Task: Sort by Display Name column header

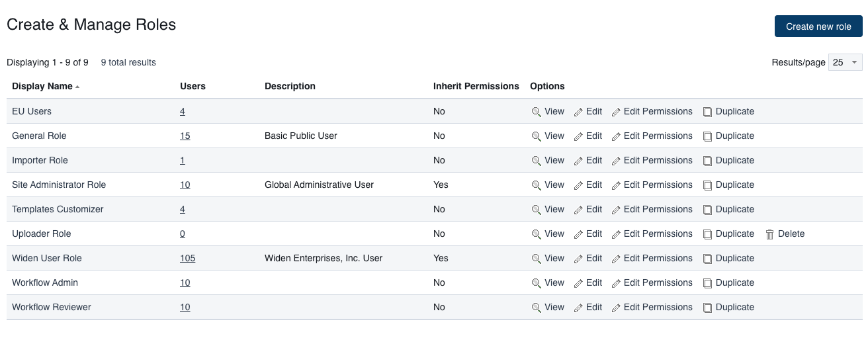Action: [x=42, y=86]
